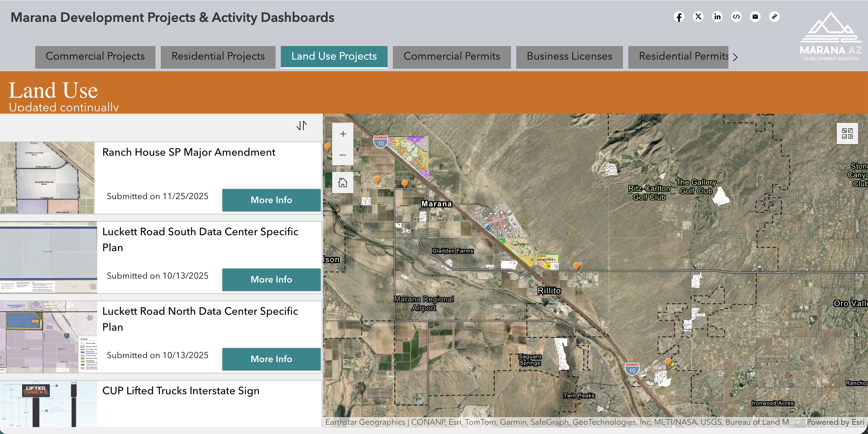Image resolution: width=868 pixels, height=434 pixels.
Task: Toggle list sort order arrows
Action: click(302, 126)
